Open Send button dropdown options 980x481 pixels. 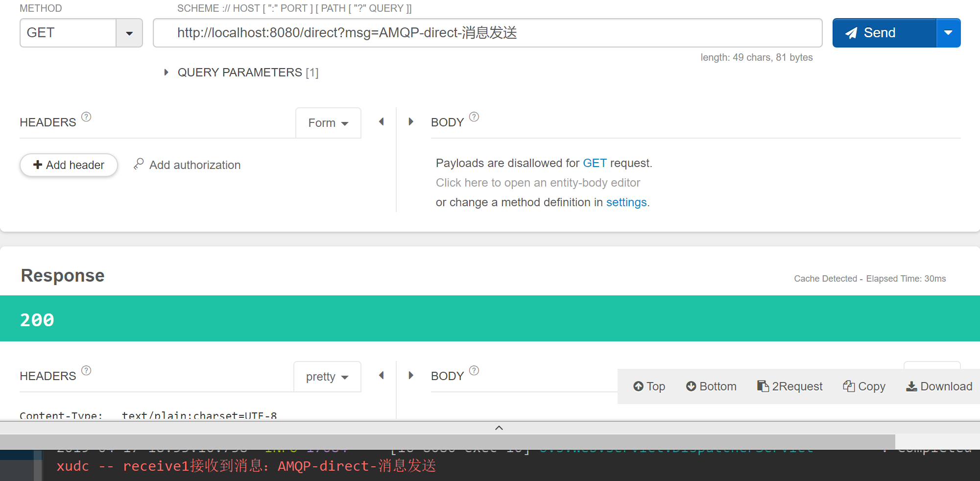click(949, 33)
